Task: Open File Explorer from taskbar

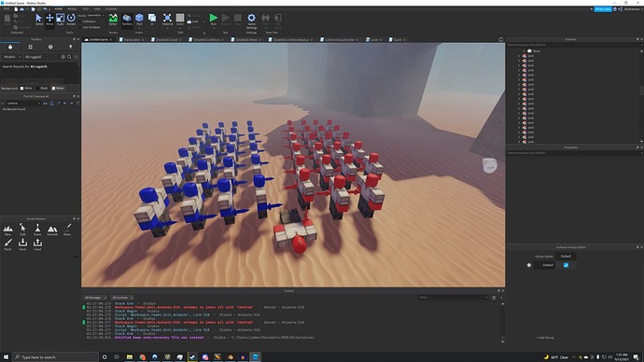Action: (x=130, y=357)
